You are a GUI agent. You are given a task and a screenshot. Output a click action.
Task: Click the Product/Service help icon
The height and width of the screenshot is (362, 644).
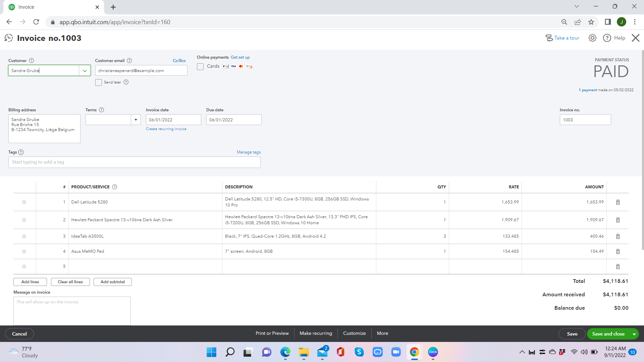(x=114, y=187)
